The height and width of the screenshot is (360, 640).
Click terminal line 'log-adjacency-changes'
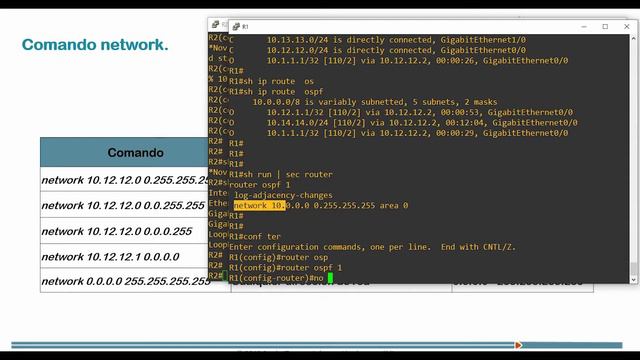[x=283, y=195]
